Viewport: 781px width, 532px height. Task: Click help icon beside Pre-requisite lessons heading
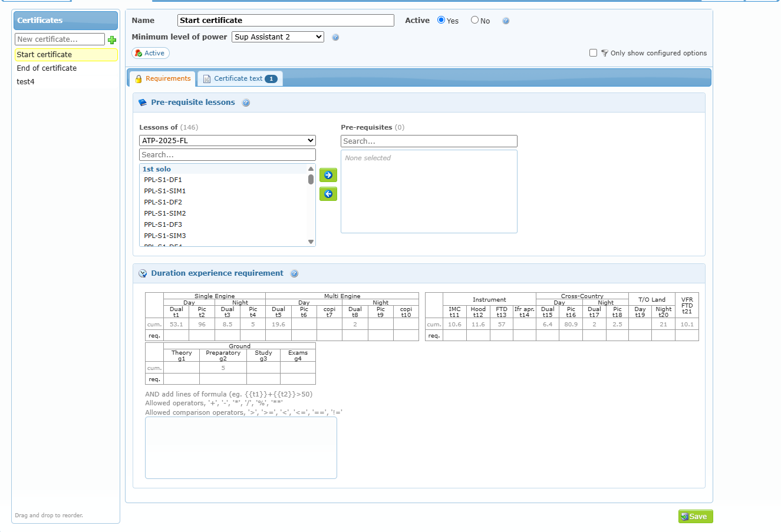click(x=246, y=103)
